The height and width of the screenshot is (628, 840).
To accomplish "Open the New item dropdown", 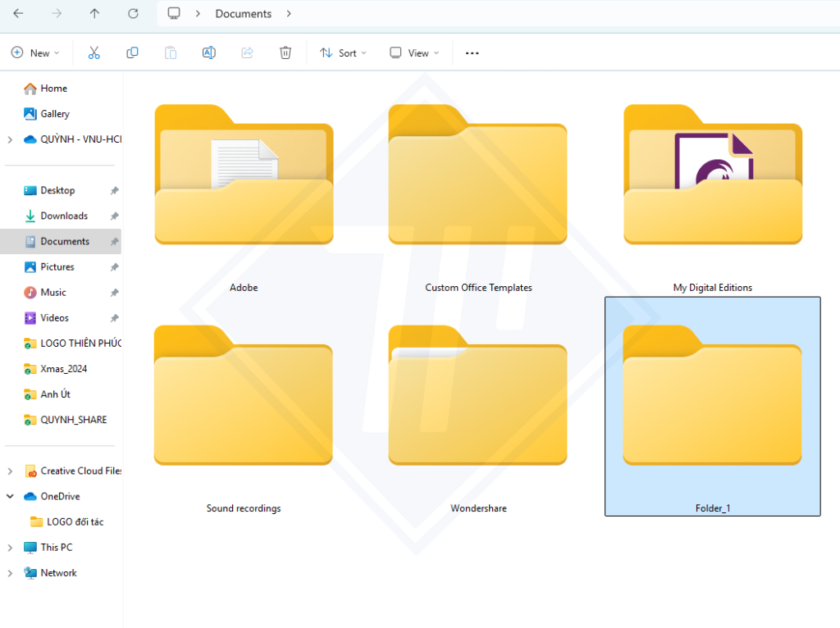I will pyautogui.click(x=35, y=52).
